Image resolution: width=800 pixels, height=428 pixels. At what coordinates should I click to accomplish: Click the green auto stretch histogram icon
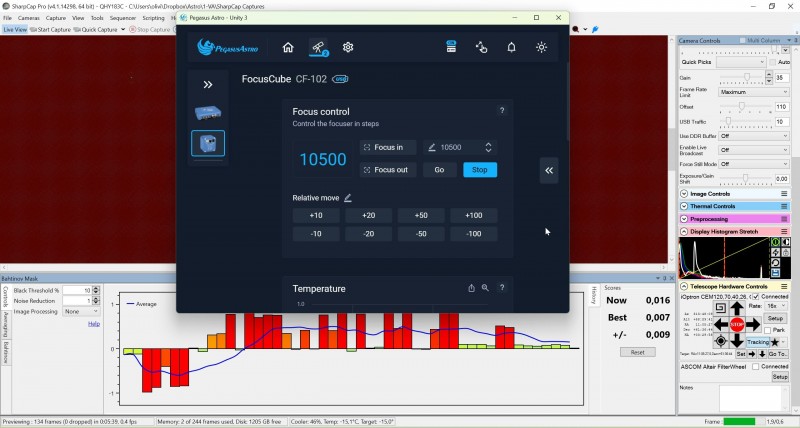[775, 242]
